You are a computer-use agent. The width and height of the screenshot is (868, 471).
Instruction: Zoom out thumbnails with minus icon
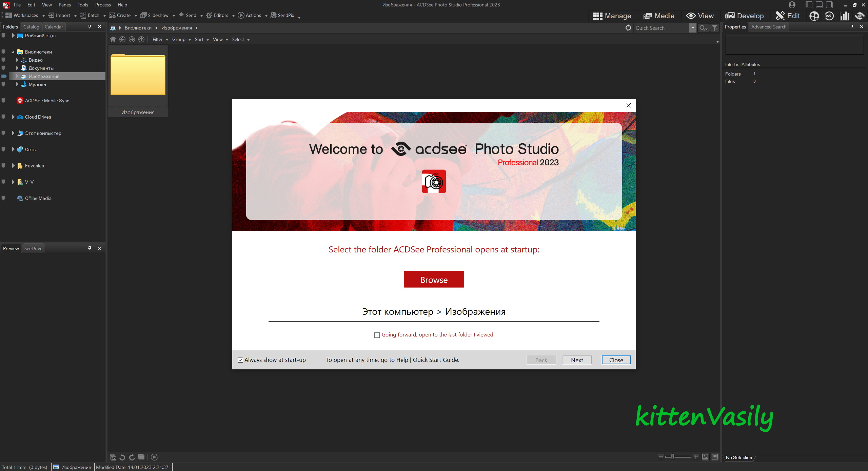661,457
